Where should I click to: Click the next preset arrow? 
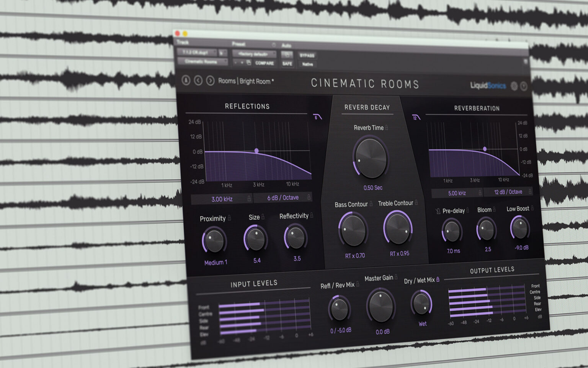coord(210,80)
